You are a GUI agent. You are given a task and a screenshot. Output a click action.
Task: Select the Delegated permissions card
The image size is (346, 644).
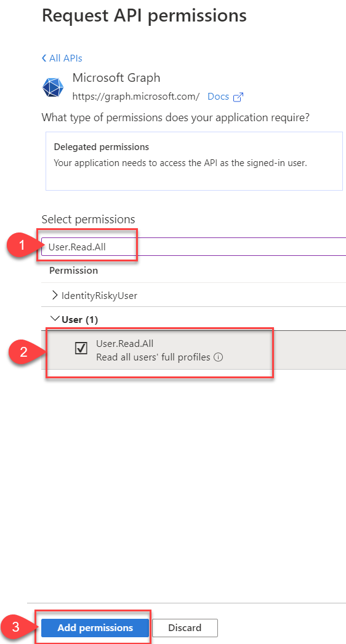click(194, 161)
